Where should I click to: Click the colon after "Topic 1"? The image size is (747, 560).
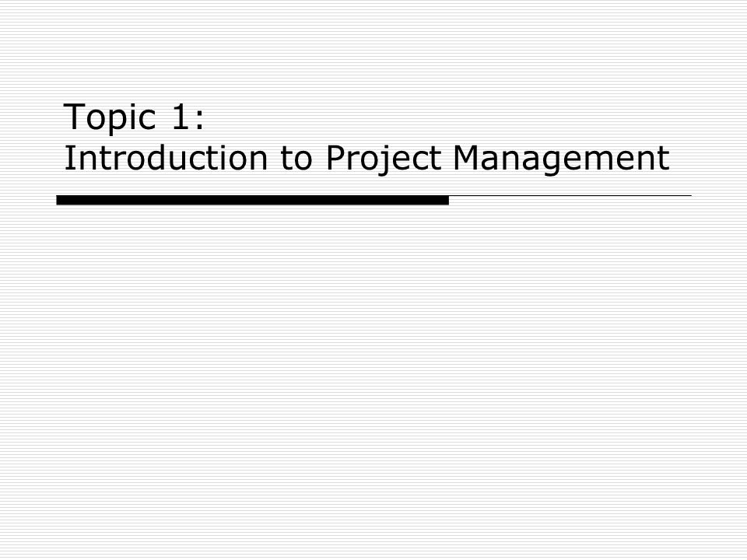tap(200, 120)
